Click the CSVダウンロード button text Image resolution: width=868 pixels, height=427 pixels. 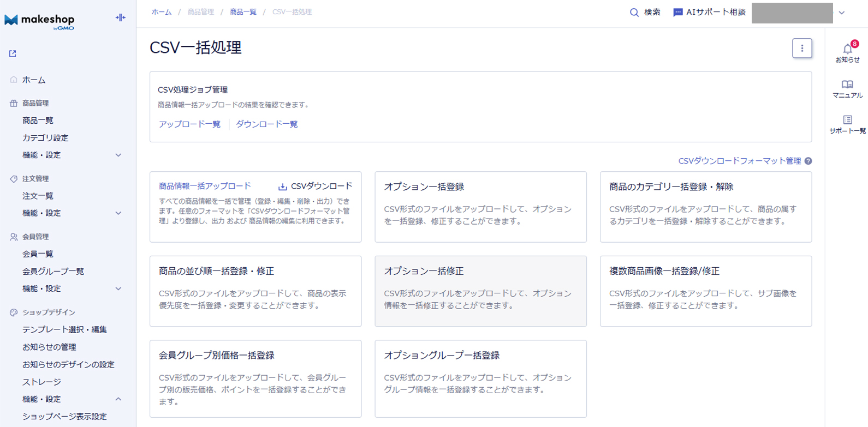322,186
